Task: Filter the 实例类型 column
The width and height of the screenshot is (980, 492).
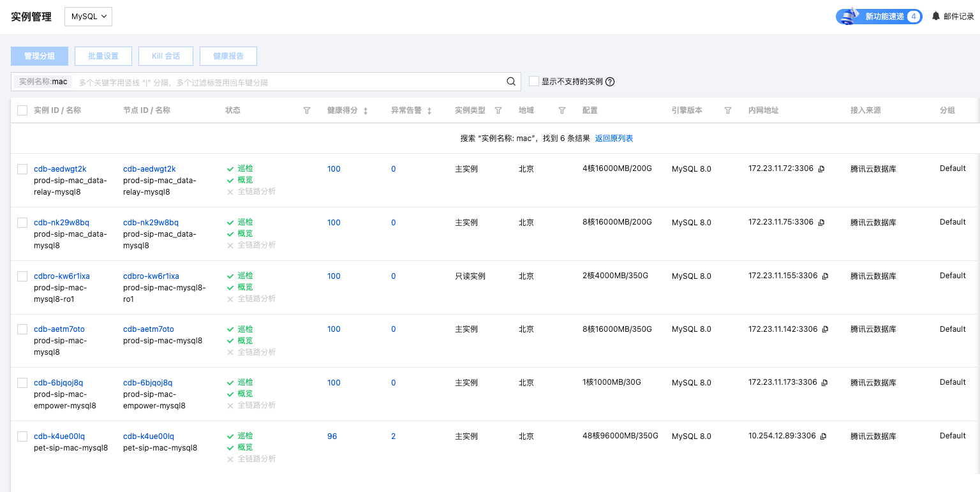Action: (x=498, y=110)
